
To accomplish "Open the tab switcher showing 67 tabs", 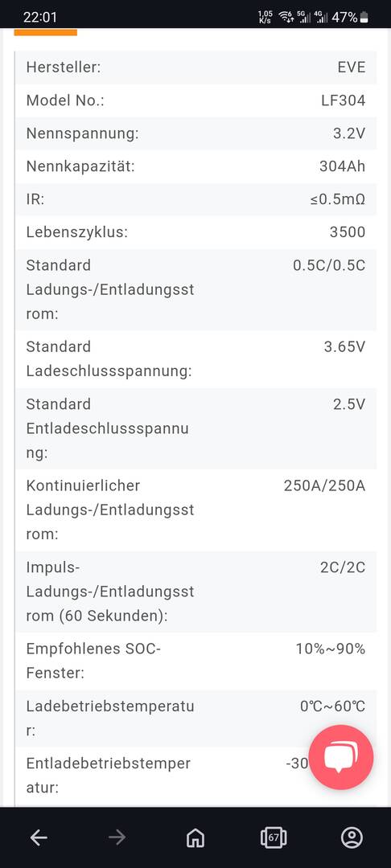I will (x=274, y=837).
